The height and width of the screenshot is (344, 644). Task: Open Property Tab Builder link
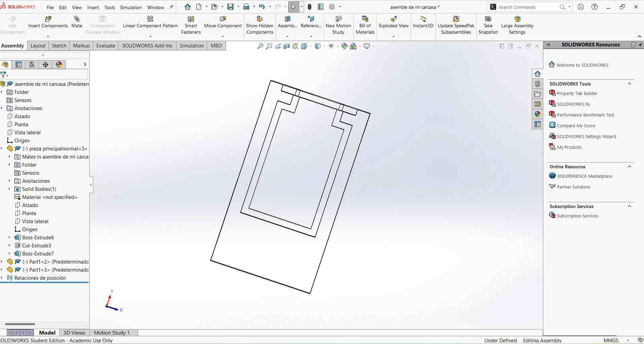click(x=577, y=94)
